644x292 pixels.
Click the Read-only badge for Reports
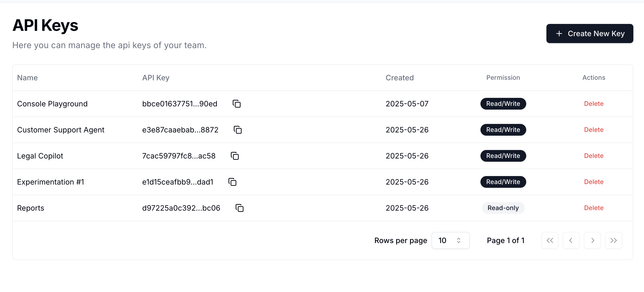click(x=503, y=208)
